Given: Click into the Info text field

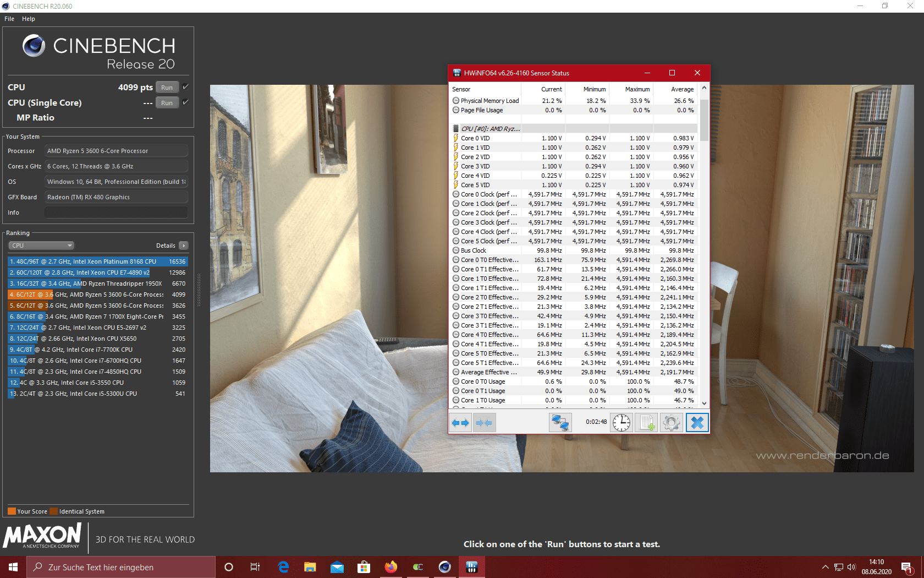Looking at the screenshot, I should click(116, 212).
